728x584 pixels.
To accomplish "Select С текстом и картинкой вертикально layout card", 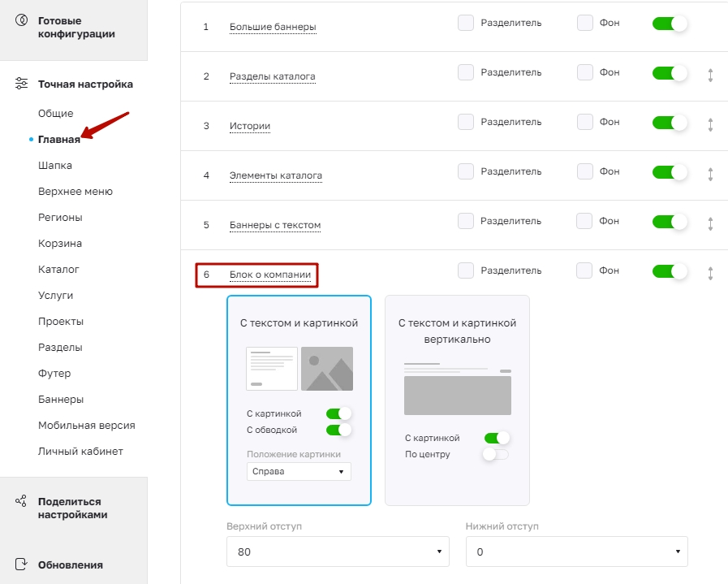I will [457, 400].
